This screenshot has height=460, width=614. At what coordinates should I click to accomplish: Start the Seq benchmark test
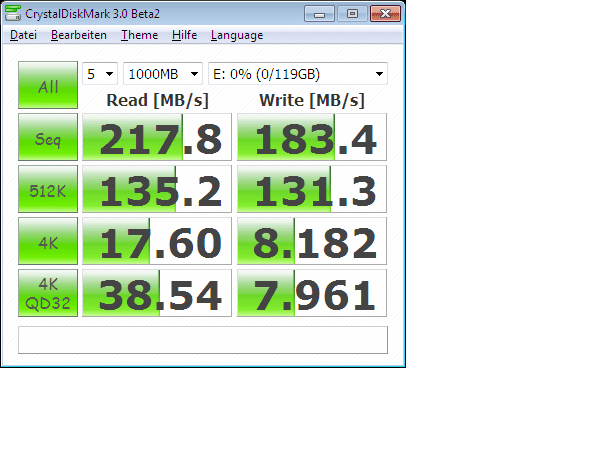48,137
